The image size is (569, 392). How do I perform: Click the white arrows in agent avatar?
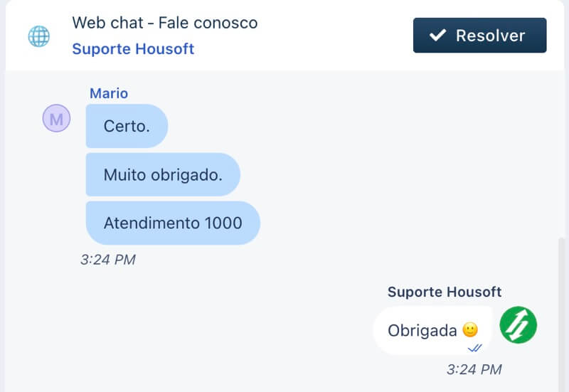(518, 325)
